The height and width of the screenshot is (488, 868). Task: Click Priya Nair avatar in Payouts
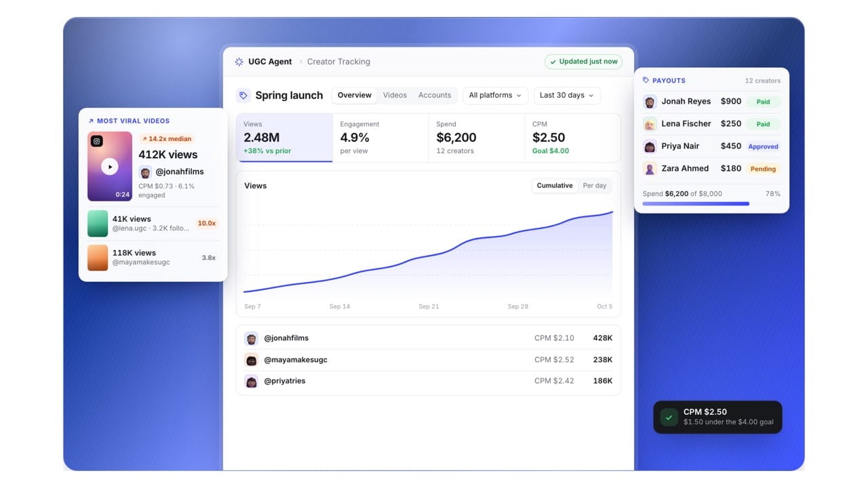click(650, 146)
